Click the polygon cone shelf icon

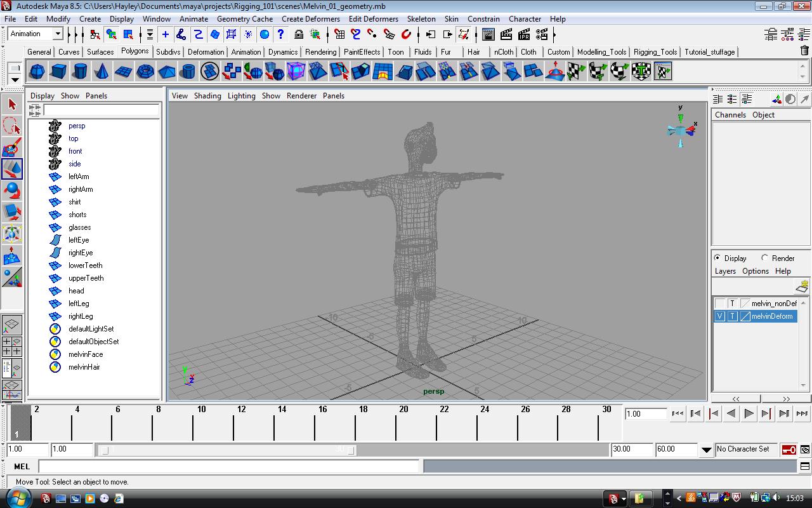click(x=102, y=71)
